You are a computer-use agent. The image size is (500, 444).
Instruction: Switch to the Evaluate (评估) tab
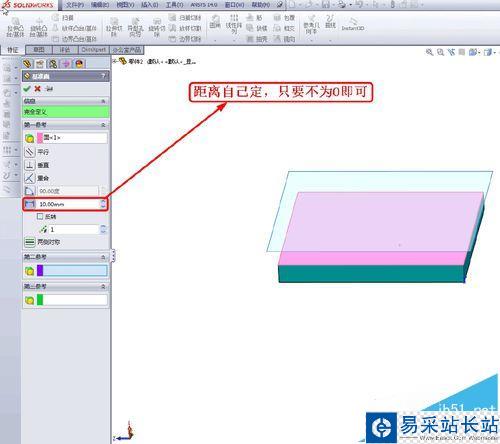pos(65,50)
